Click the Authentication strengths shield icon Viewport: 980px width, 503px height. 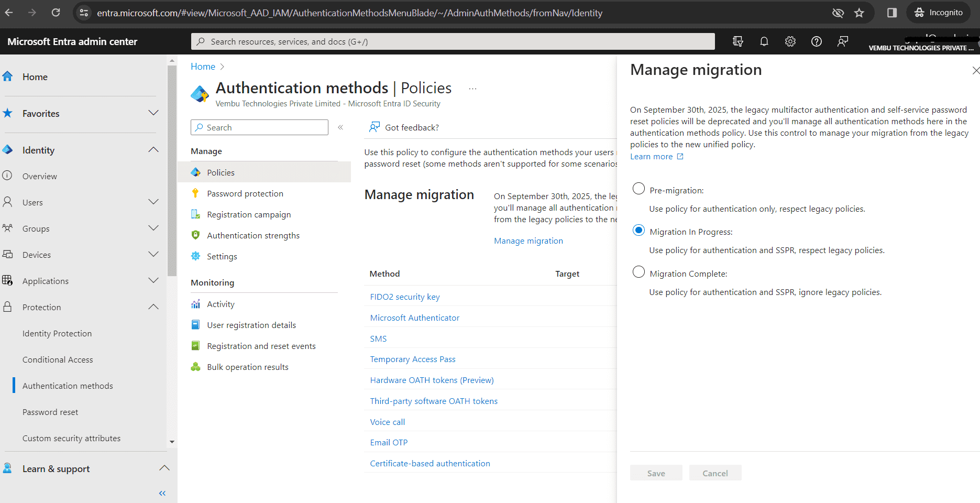click(x=195, y=235)
